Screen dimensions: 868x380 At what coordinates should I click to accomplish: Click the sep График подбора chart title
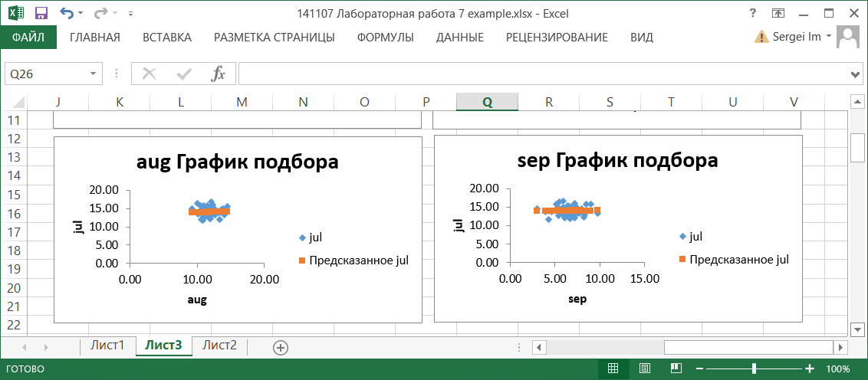(x=618, y=161)
